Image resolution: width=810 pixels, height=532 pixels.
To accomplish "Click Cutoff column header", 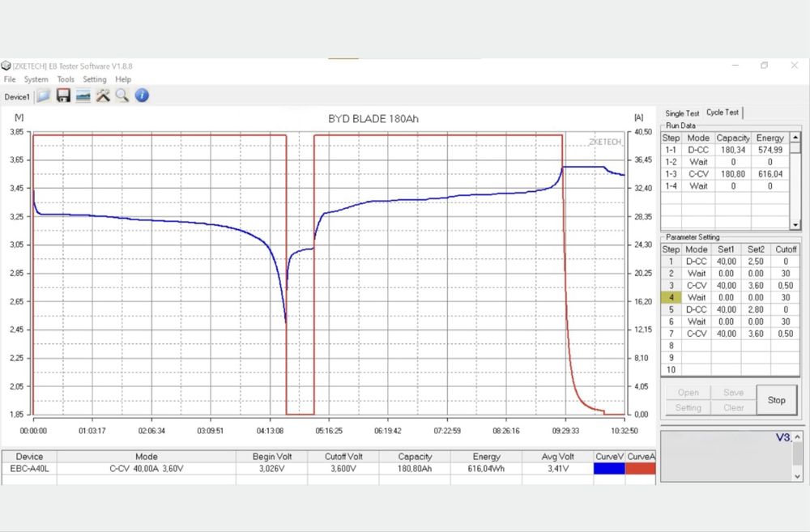I will click(x=786, y=249).
